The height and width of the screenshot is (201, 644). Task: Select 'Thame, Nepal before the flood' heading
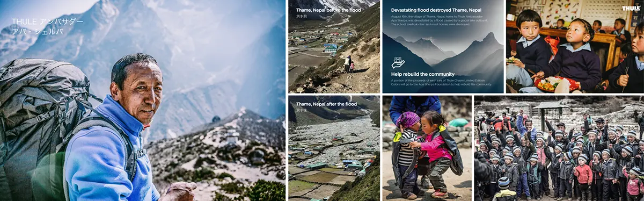(x=328, y=10)
